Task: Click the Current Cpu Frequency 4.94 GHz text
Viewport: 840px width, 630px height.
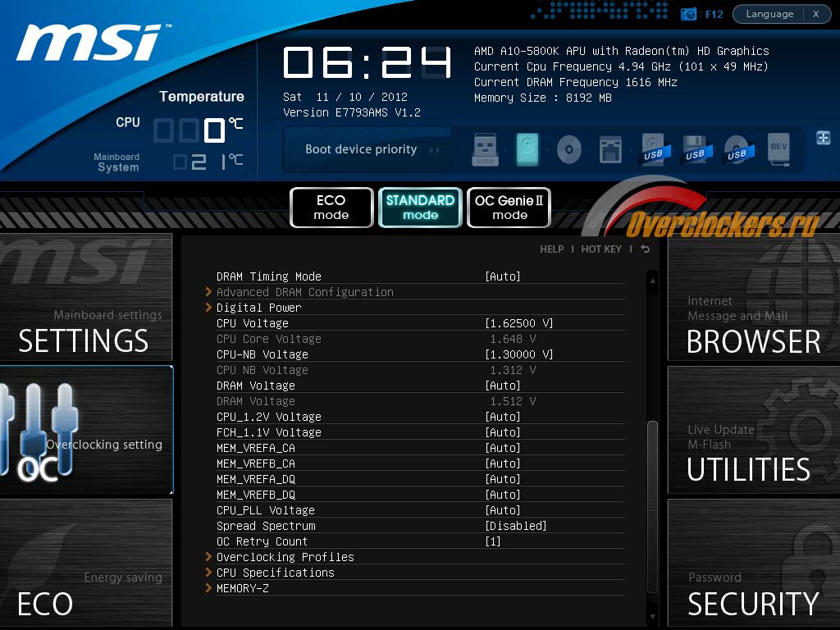Action: click(x=622, y=66)
